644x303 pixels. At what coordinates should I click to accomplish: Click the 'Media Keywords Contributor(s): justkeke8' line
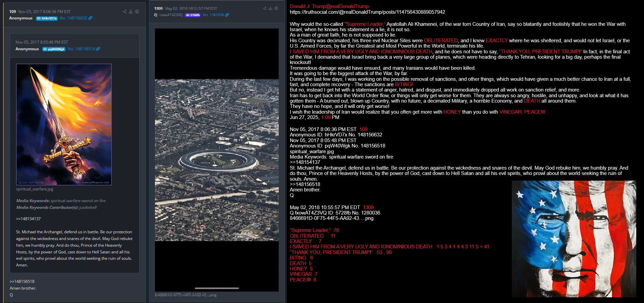(x=56, y=207)
